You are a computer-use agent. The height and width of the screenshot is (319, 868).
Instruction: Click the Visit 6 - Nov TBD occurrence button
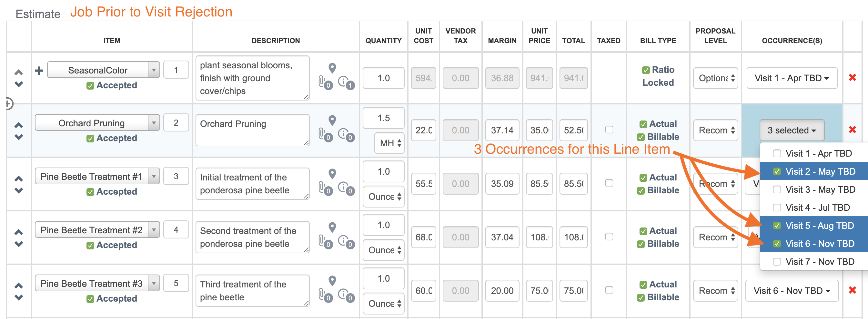click(792, 291)
